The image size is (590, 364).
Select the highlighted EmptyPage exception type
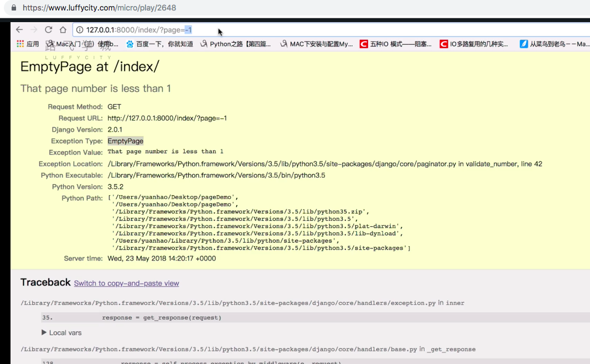tap(125, 141)
